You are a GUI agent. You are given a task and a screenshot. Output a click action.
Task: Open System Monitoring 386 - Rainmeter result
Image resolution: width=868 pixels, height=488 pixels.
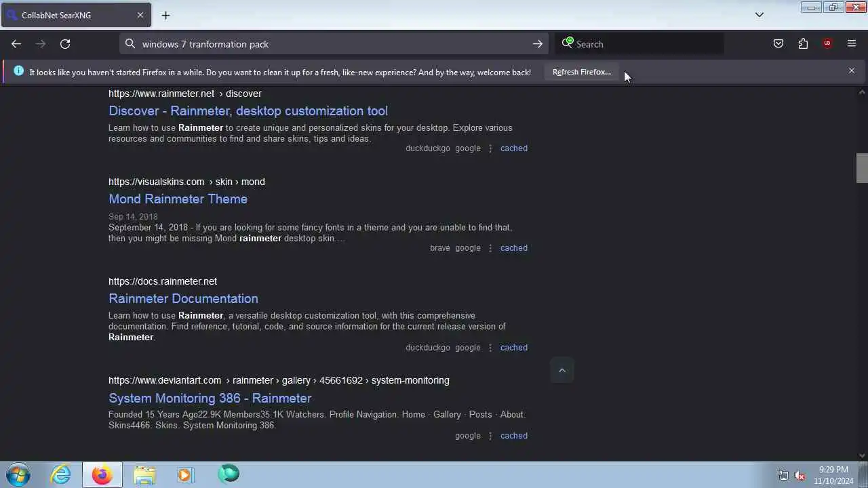(210, 398)
